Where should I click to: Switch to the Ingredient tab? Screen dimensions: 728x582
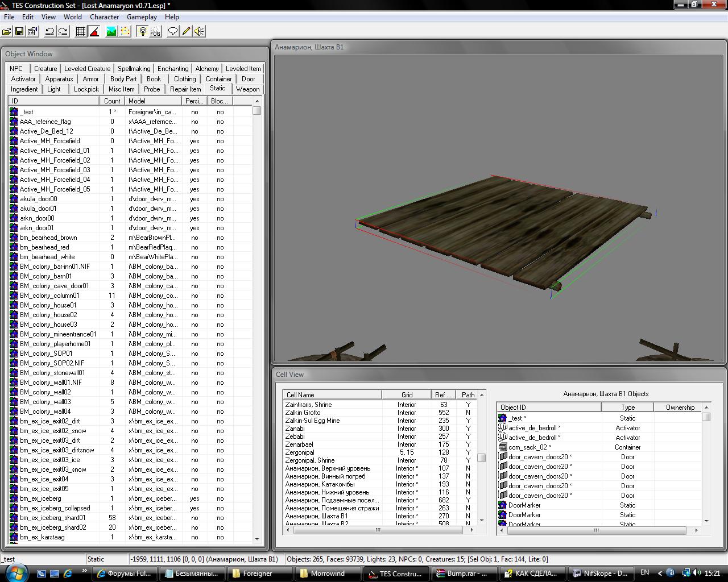(x=24, y=89)
